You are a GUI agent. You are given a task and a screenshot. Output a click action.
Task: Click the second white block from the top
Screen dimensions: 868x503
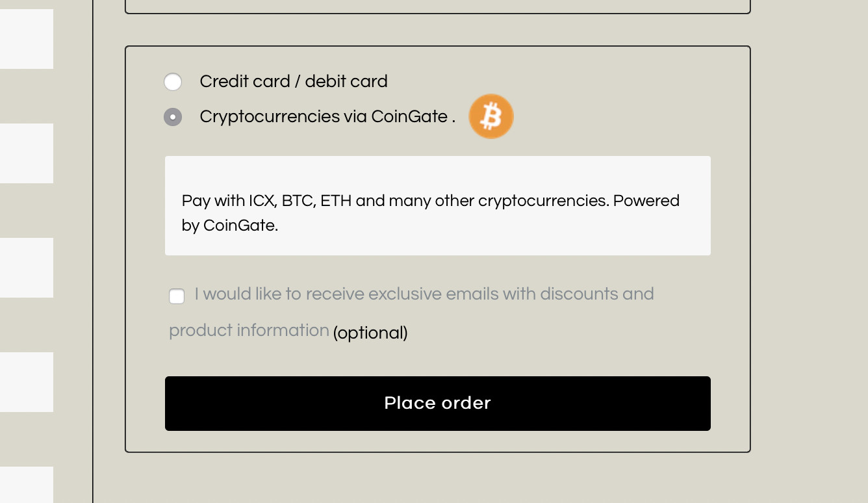point(26,153)
